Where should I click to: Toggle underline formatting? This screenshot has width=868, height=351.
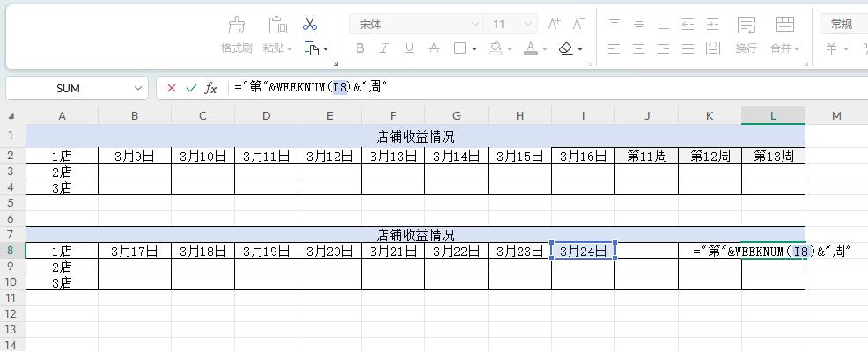tap(409, 48)
